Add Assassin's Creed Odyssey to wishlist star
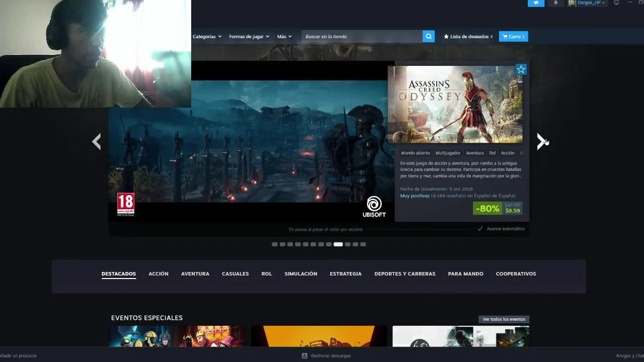 click(x=521, y=70)
